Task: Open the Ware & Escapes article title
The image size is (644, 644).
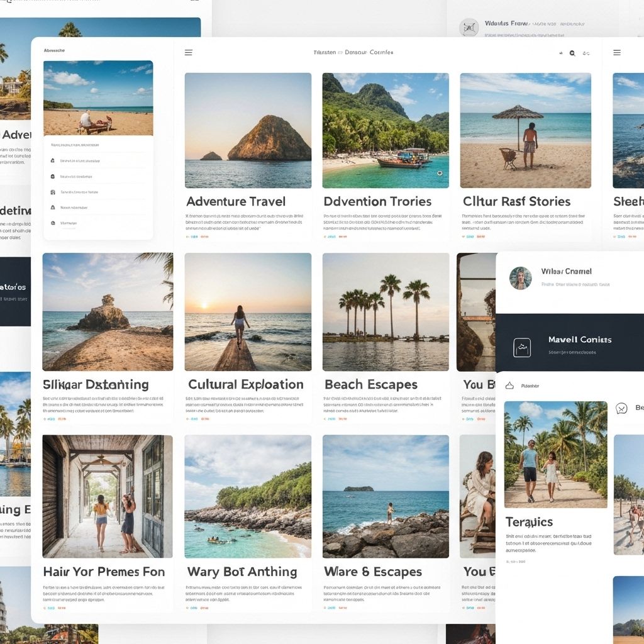Action: coord(373,572)
